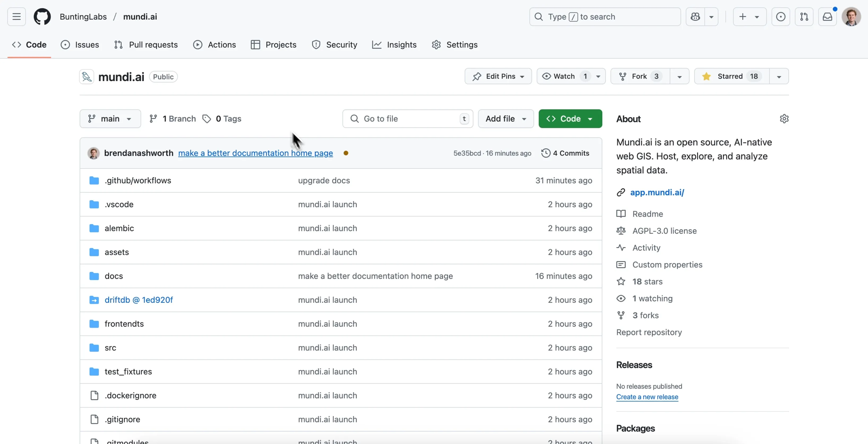868x444 pixels.
Task: Open the Copilot chat icon
Action: click(x=695, y=16)
